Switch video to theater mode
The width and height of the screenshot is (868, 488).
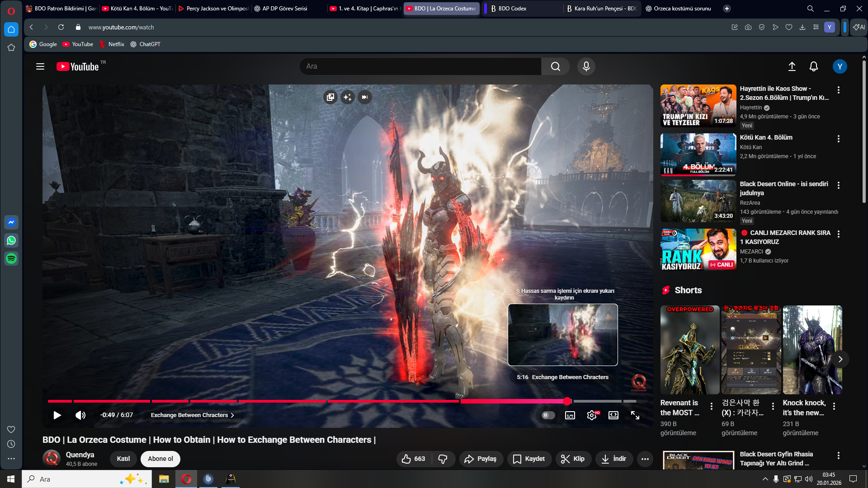(613, 415)
